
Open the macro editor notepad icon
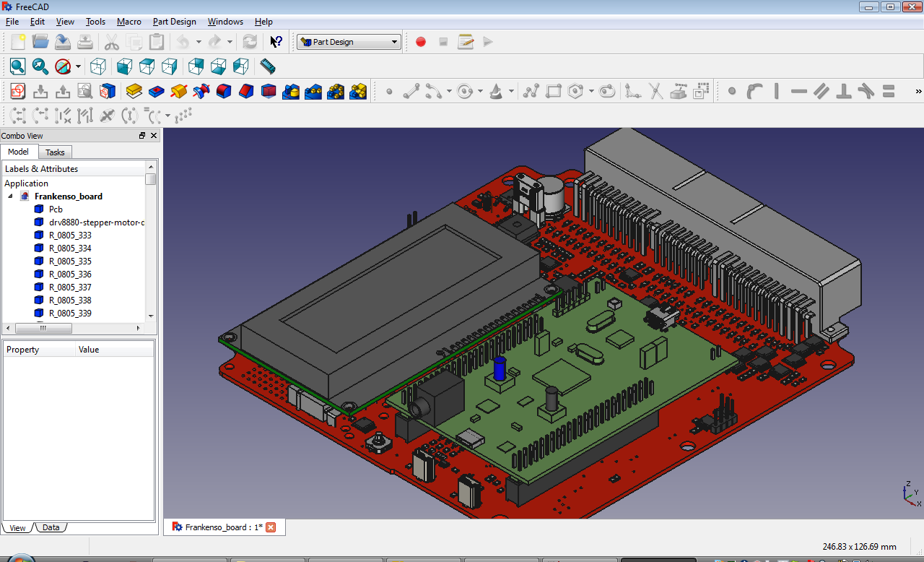[466, 42]
